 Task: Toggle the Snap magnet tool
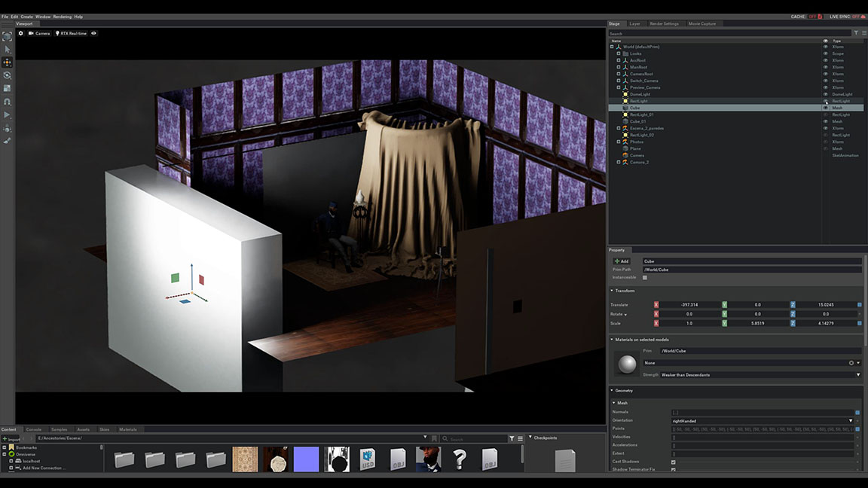8,102
